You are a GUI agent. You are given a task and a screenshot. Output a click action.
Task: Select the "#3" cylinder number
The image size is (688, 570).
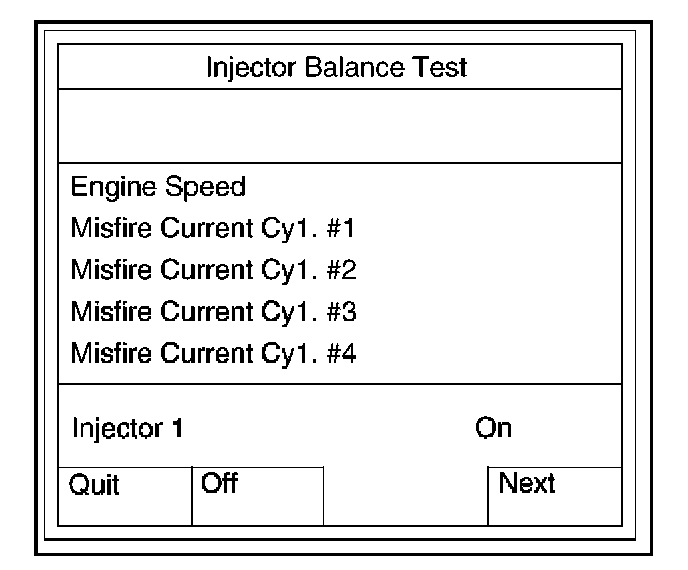coord(340,312)
